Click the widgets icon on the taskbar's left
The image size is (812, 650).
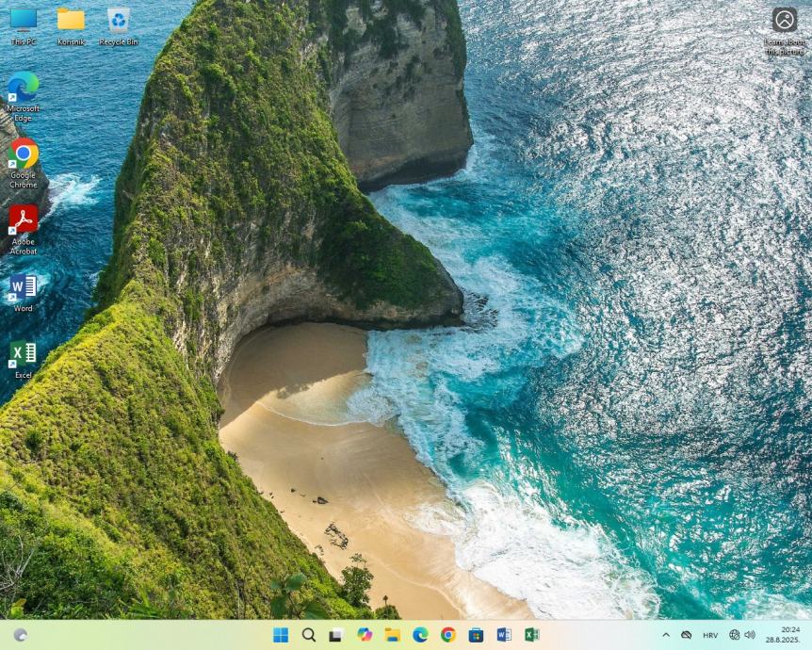click(x=20, y=635)
